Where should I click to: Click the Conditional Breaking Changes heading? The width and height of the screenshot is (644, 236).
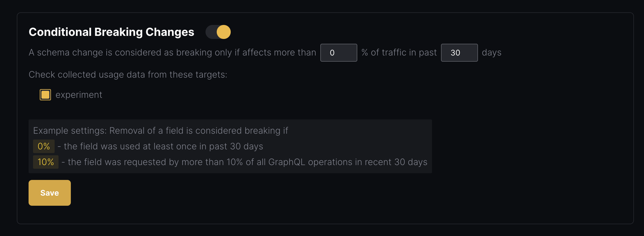pyautogui.click(x=111, y=32)
